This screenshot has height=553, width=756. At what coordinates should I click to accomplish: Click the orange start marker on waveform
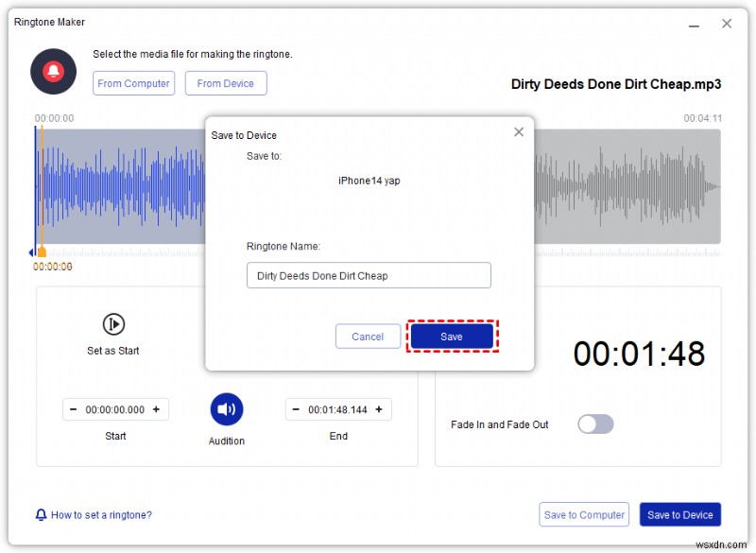42,251
